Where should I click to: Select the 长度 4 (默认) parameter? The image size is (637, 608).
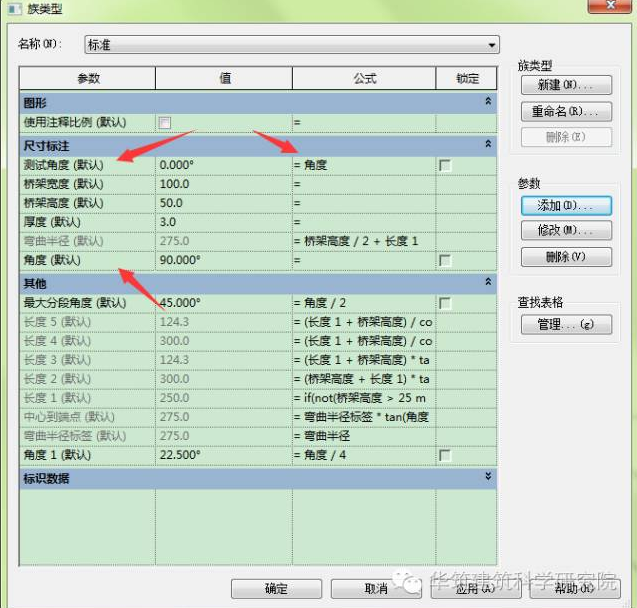(87, 341)
